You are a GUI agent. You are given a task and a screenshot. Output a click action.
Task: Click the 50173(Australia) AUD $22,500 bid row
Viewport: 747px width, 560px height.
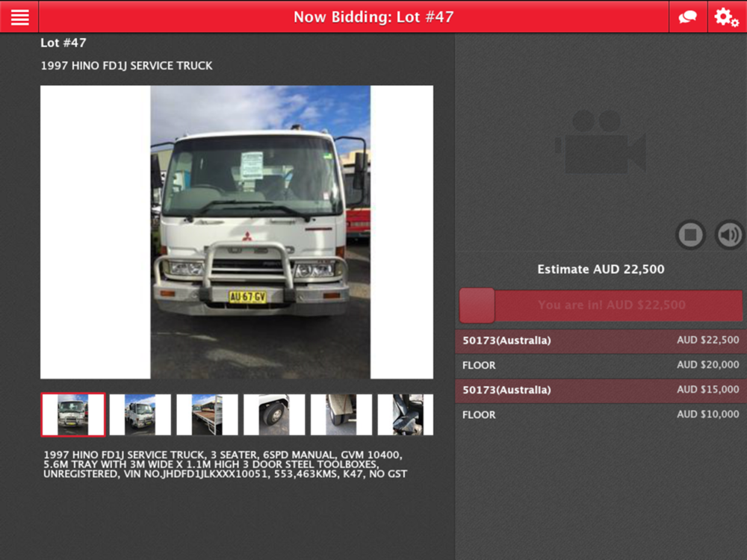(601, 340)
